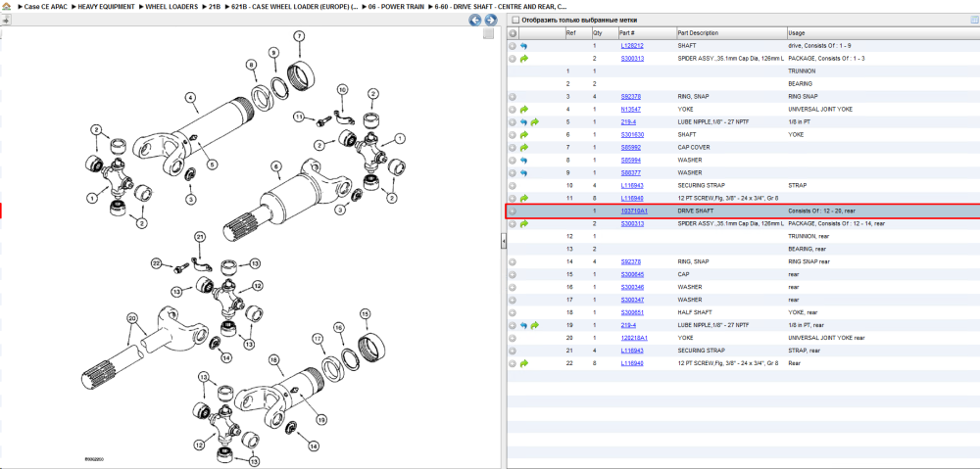Image resolution: width=980 pixels, height=469 pixels.
Task: Open part number link 103710A1
Action: (634, 211)
